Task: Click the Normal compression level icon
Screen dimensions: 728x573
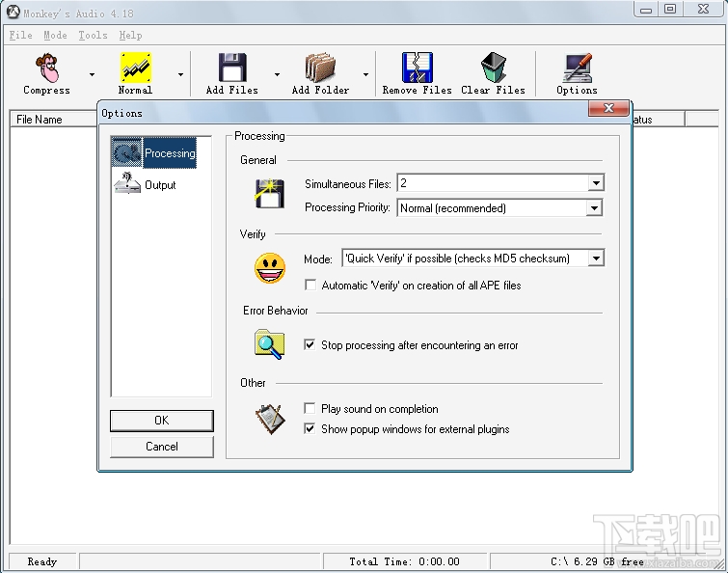Action: (x=136, y=68)
